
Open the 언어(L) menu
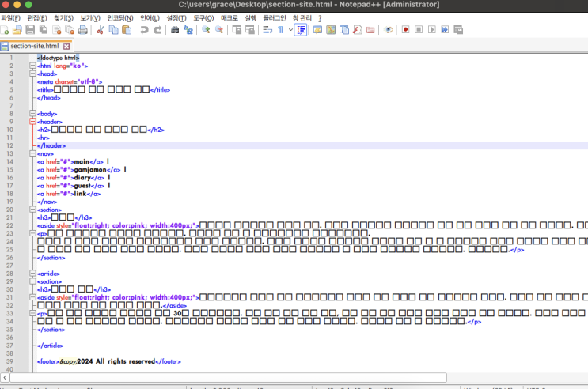coord(150,18)
